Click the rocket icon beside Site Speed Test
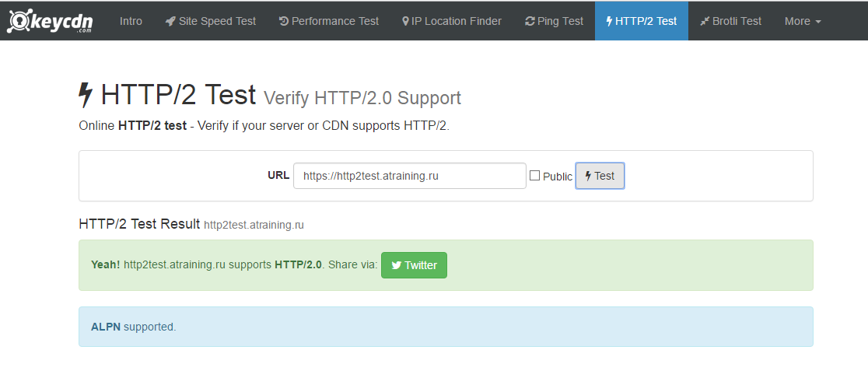Image resolution: width=868 pixels, height=371 pixels. [170, 22]
